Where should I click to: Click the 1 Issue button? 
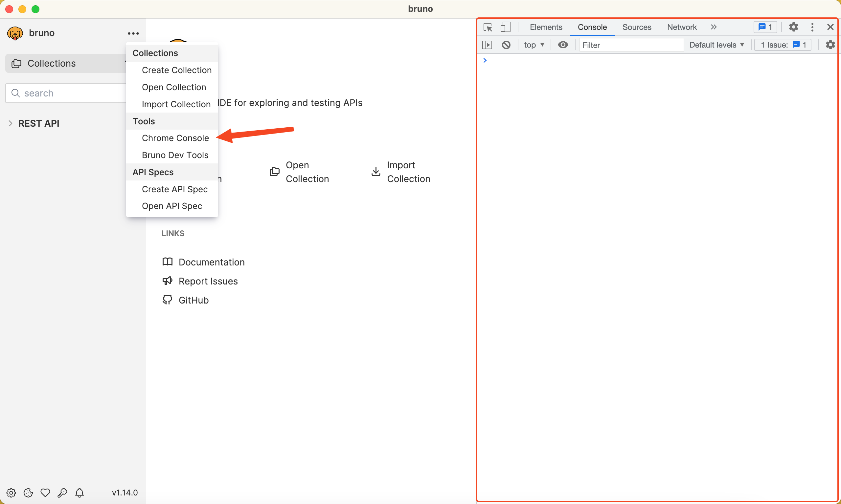tap(783, 45)
